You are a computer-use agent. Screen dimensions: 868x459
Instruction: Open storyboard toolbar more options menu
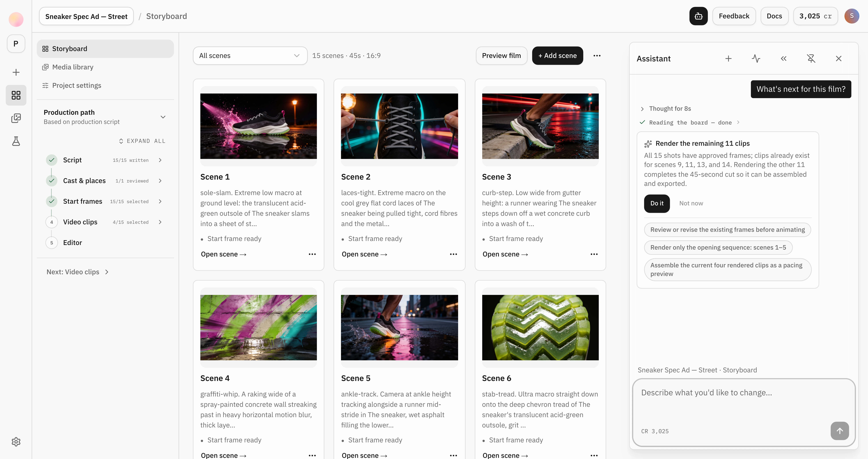tap(597, 56)
